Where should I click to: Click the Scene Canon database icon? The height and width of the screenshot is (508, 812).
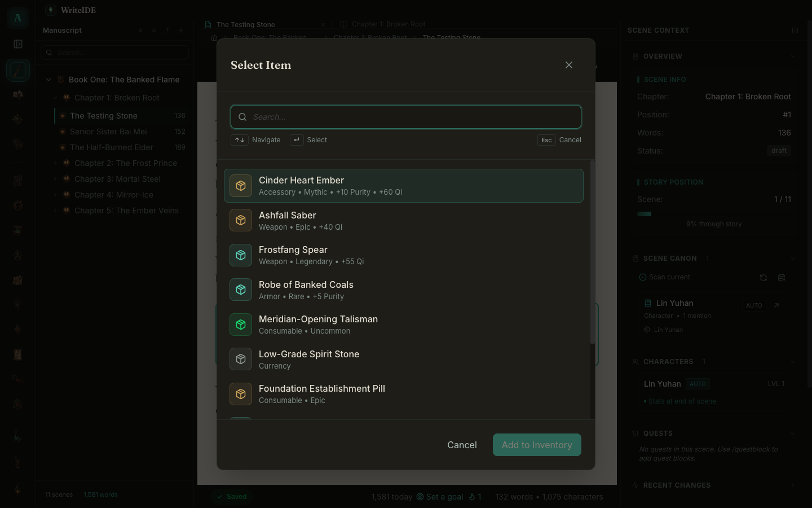pyautogui.click(x=782, y=278)
